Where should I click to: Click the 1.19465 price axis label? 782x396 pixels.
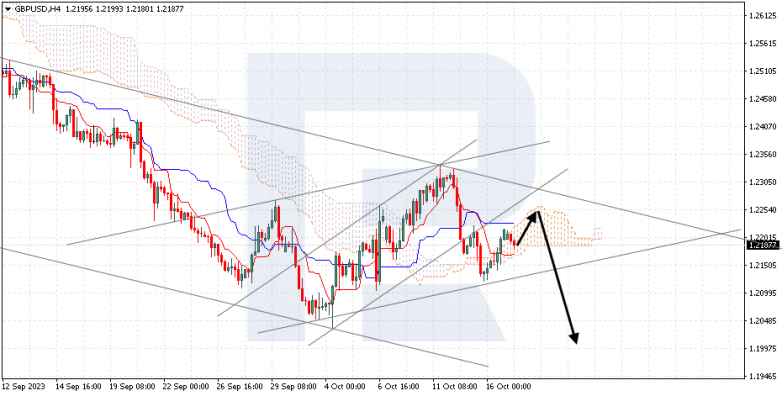(x=762, y=376)
